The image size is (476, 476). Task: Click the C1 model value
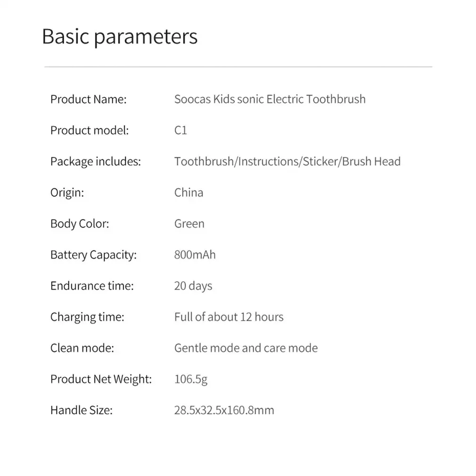(181, 130)
